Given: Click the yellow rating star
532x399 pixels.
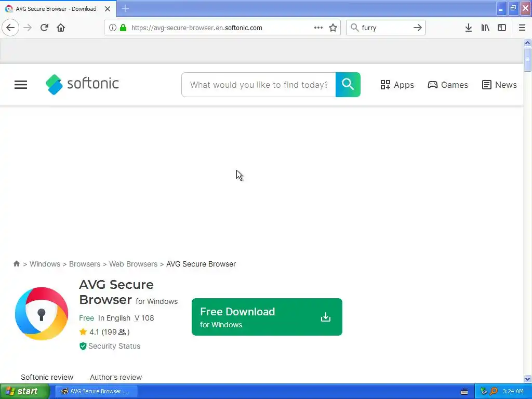Looking at the screenshot, I should (83, 332).
